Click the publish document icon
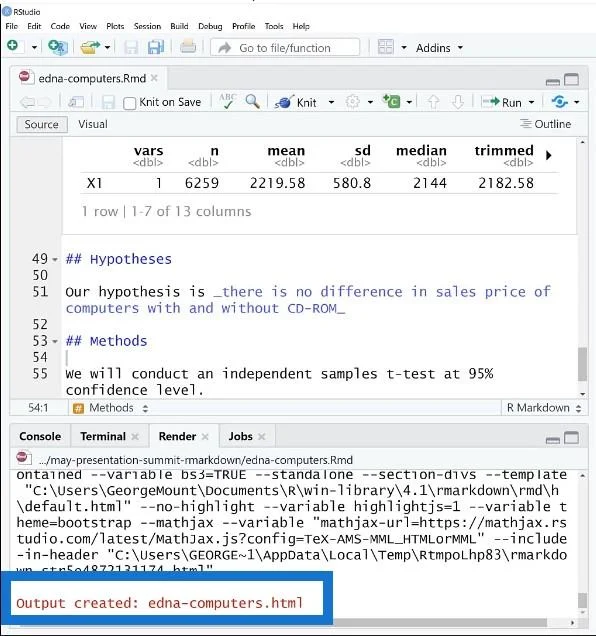 click(x=560, y=102)
